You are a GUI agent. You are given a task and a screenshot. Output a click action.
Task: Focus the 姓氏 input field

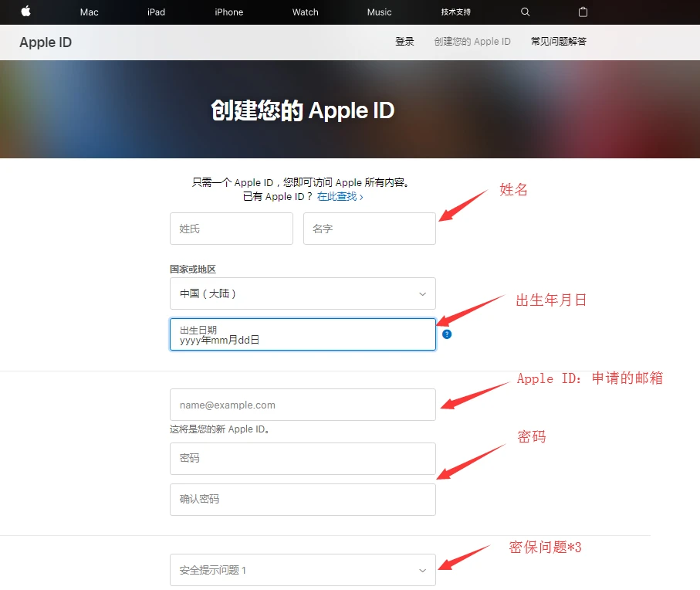click(232, 229)
